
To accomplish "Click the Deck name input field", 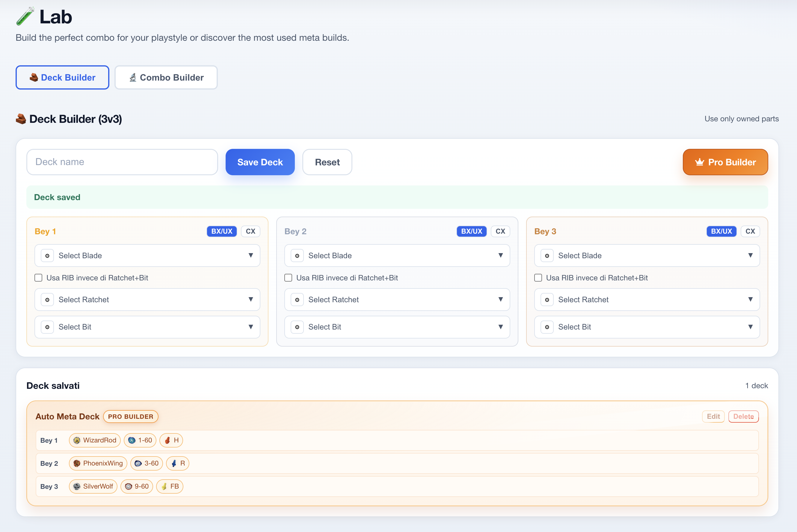I will [x=122, y=162].
